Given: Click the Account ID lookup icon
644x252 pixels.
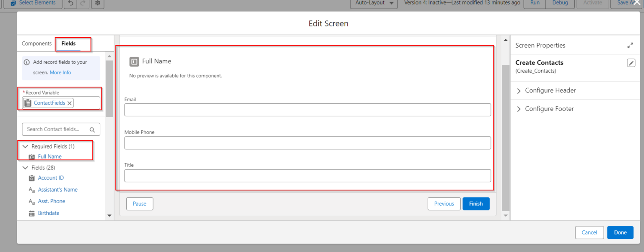Looking at the screenshot, I should (x=31, y=178).
